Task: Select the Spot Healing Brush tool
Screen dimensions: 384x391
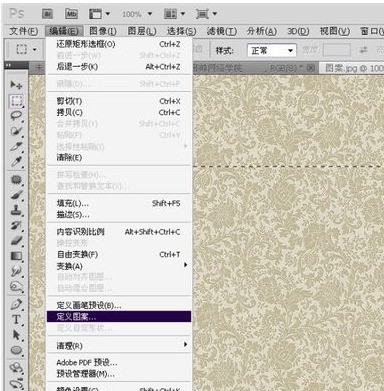Action: click(16, 180)
